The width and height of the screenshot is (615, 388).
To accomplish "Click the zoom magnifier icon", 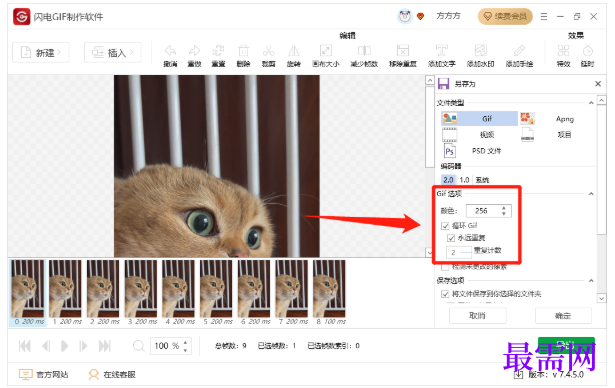I will (x=138, y=346).
